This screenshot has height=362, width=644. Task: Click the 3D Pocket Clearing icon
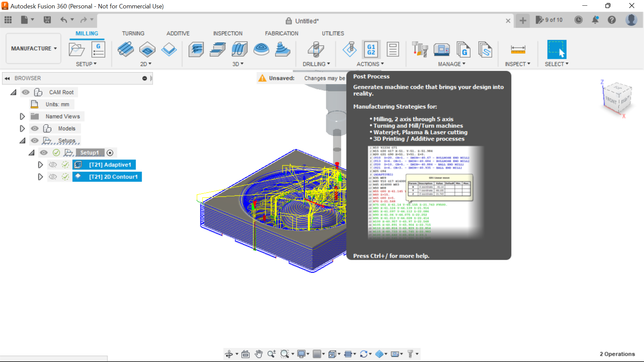(x=217, y=50)
